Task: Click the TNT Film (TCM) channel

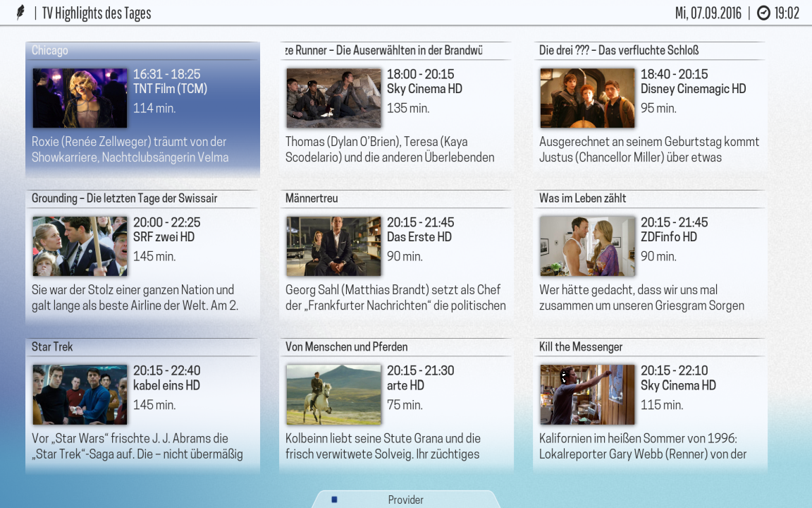Action: (x=170, y=89)
